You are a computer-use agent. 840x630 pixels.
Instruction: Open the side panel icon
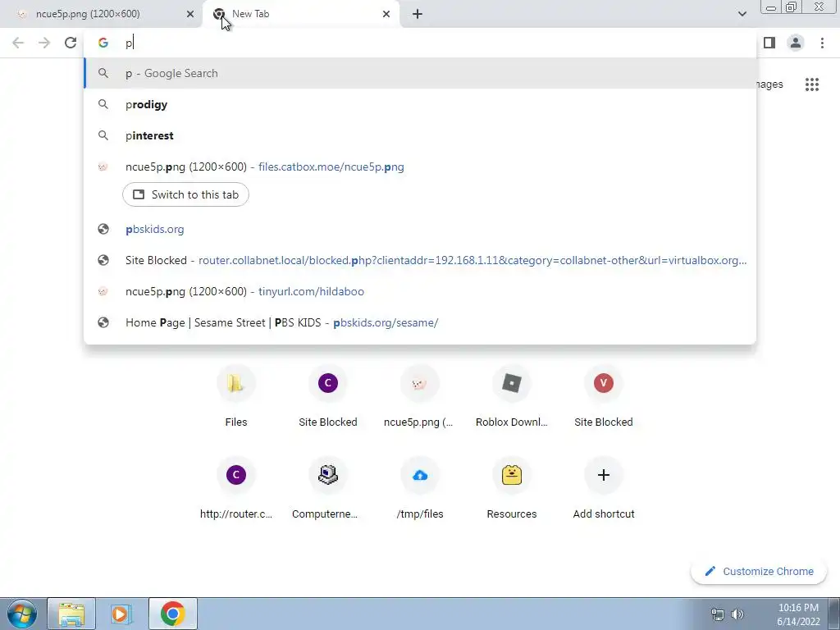click(769, 43)
